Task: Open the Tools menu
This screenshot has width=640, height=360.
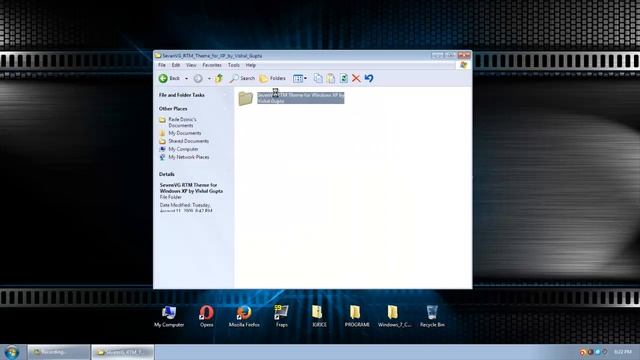Action: (234, 65)
